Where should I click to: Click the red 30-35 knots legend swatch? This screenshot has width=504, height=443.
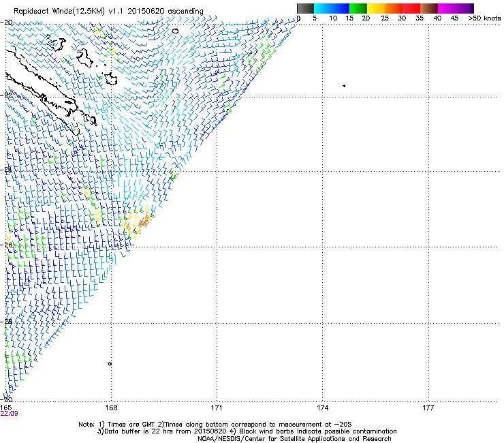pyautogui.click(x=411, y=8)
